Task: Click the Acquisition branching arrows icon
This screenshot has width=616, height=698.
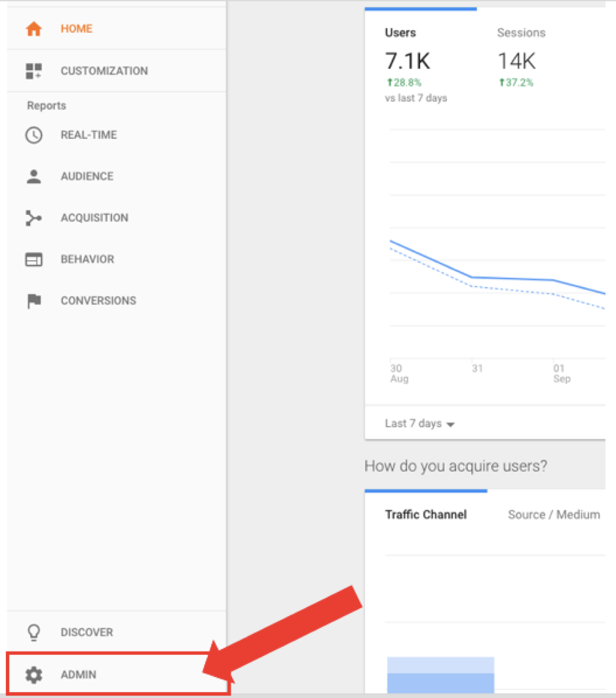Action: 33,218
